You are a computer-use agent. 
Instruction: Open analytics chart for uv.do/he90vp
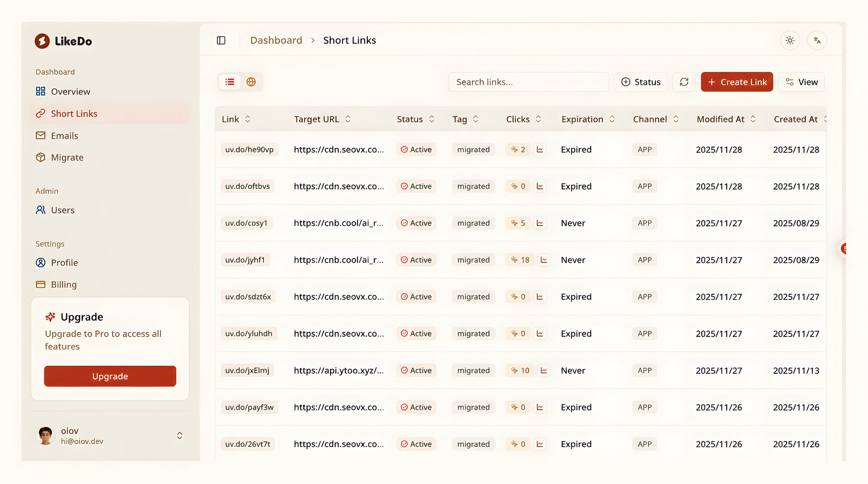coord(540,149)
